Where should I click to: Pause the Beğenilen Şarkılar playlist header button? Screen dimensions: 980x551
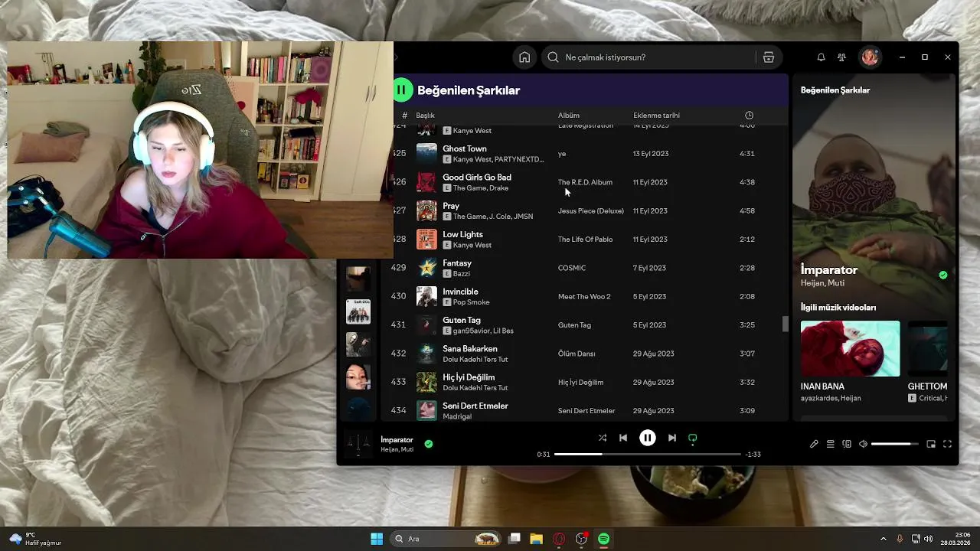tap(401, 90)
